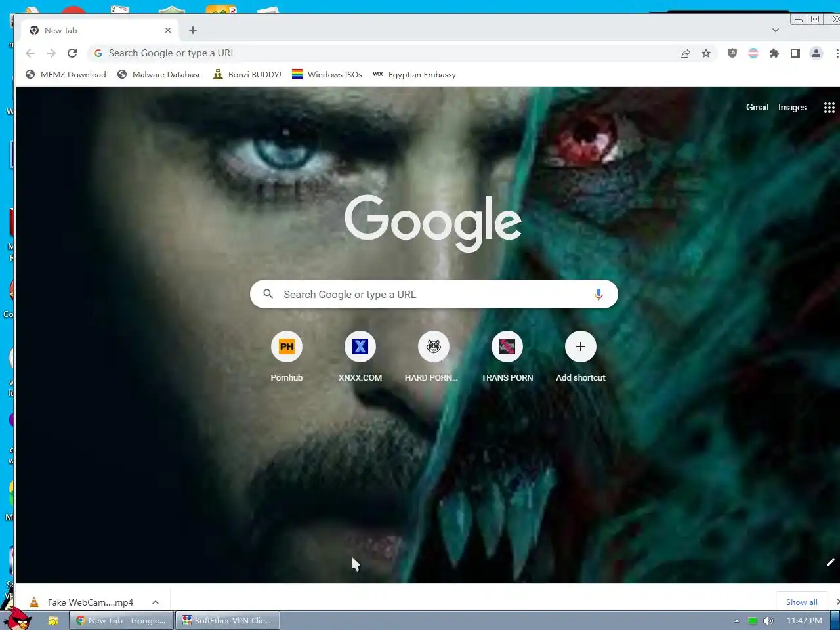Click the 11:47 PM taskbar clock
Image resolution: width=840 pixels, height=630 pixels.
[x=804, y=621]
